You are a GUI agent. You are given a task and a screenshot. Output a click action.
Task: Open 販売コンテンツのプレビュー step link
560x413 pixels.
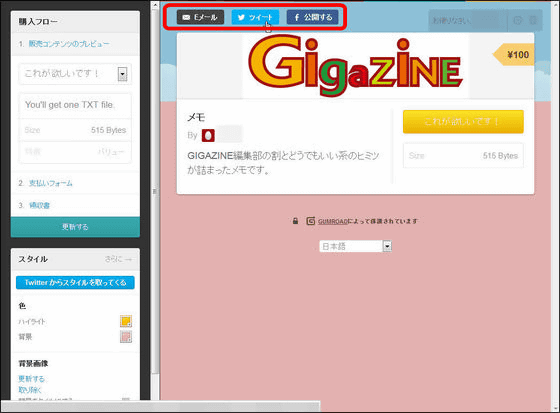tap(69, 44)
